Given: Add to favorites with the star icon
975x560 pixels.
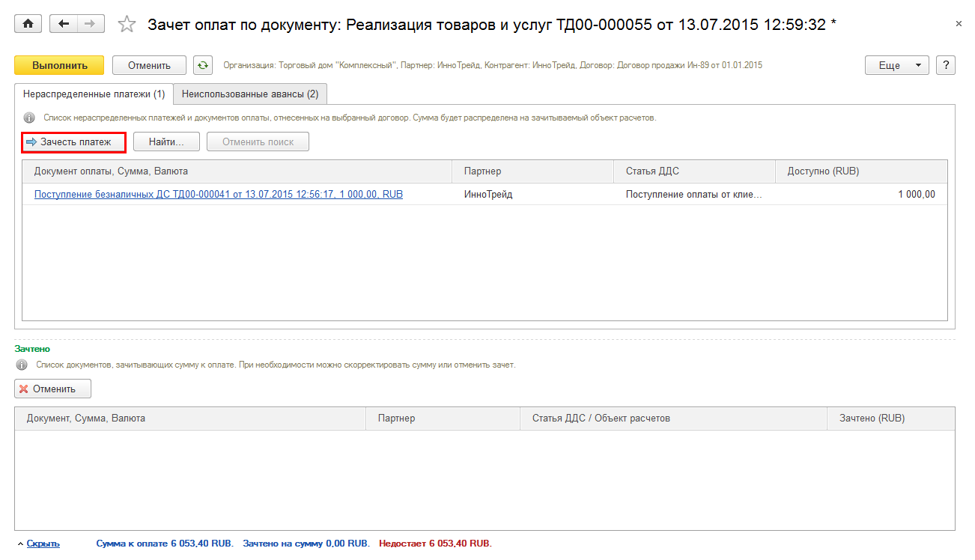Looking at the screenshot, I should coord(127,25).
